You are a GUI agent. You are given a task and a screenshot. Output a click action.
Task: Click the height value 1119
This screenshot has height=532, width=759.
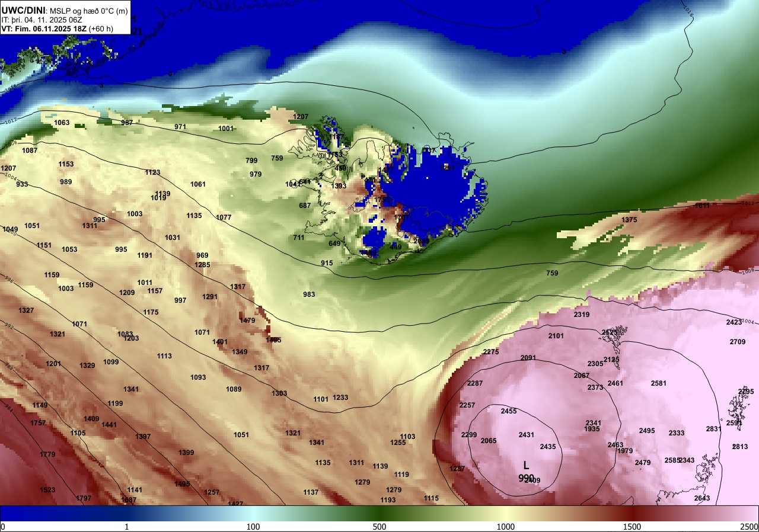point(401,475)
